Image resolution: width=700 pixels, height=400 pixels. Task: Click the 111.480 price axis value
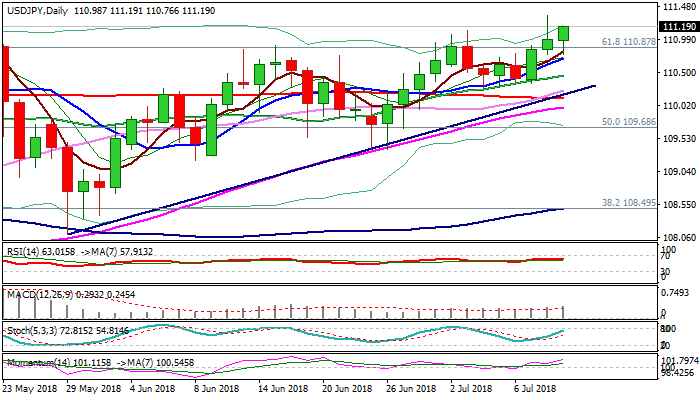pos(679,7)
